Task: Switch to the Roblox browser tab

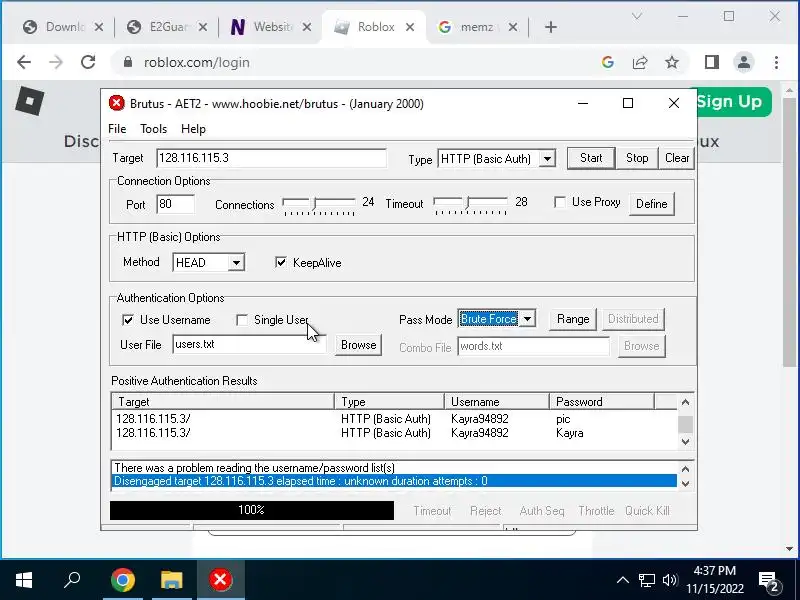Action: [376, 27]
